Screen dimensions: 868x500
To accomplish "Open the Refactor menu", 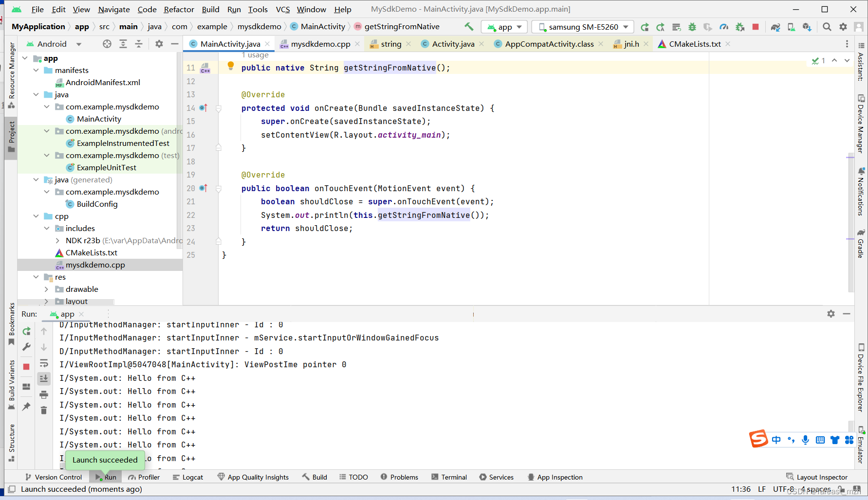I will click(179, 9).
